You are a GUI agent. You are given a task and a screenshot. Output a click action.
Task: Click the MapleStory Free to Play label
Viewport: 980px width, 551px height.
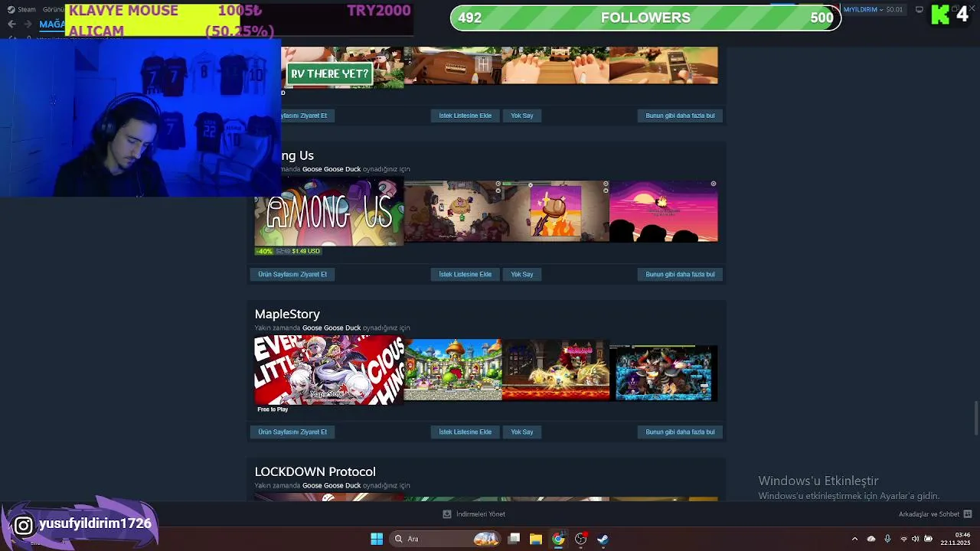[273, 409]
